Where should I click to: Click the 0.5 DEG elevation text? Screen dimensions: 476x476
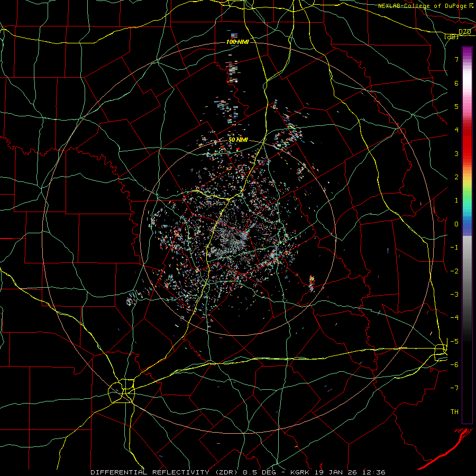259,472
